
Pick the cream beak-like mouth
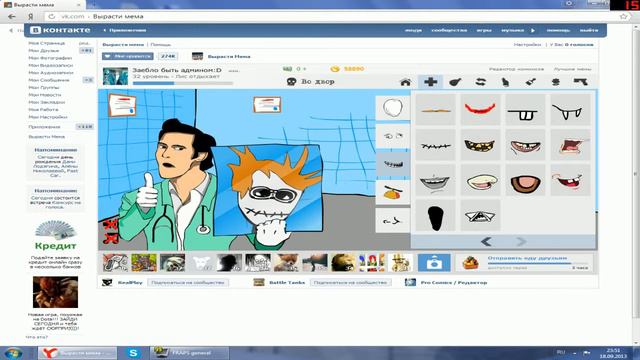click(x=480, y=180)
